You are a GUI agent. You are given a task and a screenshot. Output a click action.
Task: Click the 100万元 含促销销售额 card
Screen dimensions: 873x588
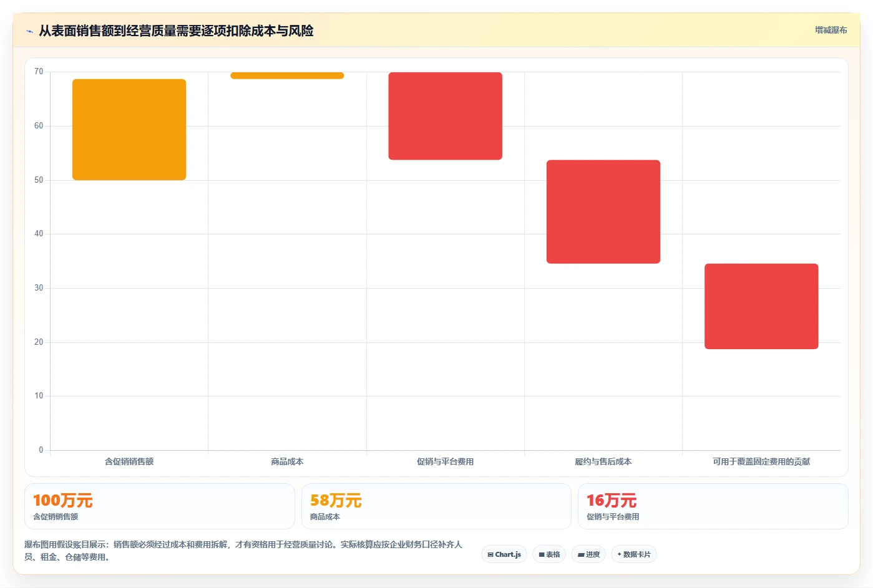pos(160,506)
